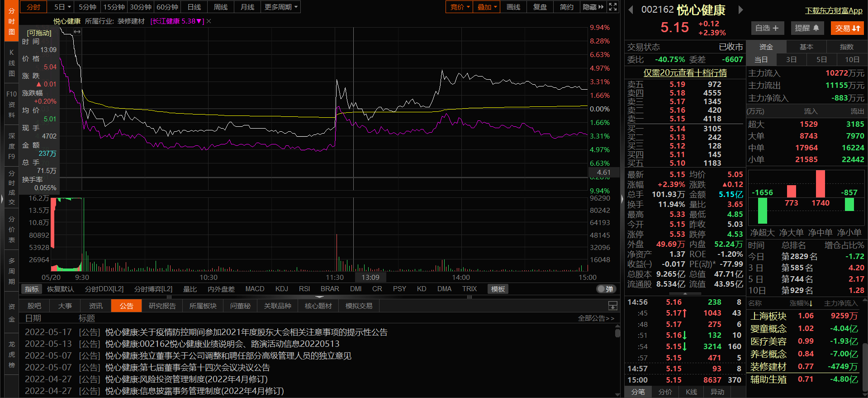Close the 长江健康 overlay comparison

click(x=209, y=21)
